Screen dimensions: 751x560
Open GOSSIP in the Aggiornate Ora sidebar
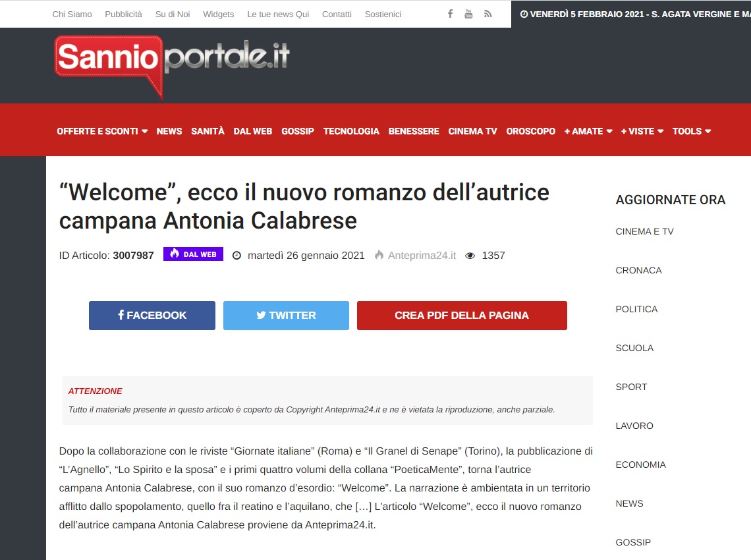pos(632,542)
